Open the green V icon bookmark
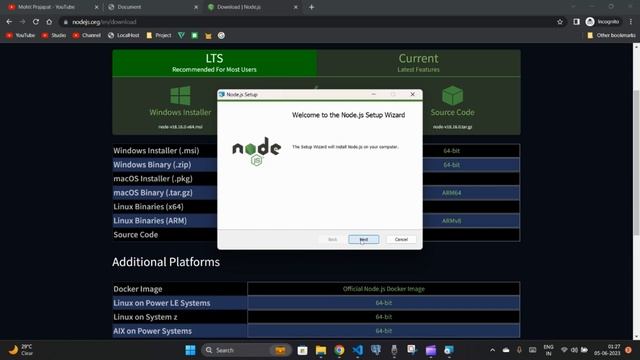 [181, 36]
